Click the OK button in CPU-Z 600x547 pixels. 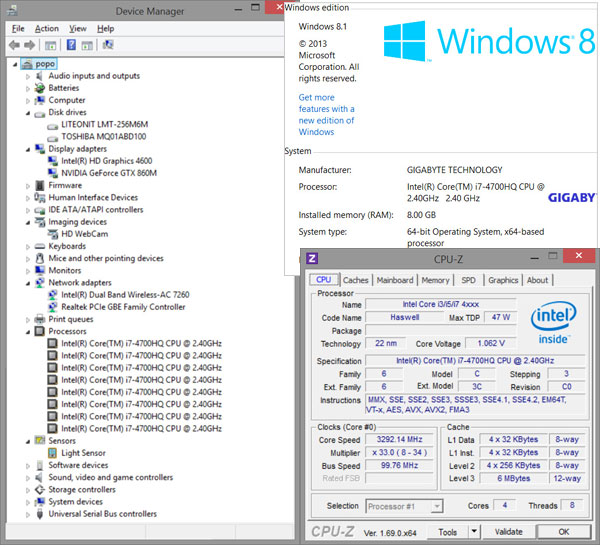564,532
